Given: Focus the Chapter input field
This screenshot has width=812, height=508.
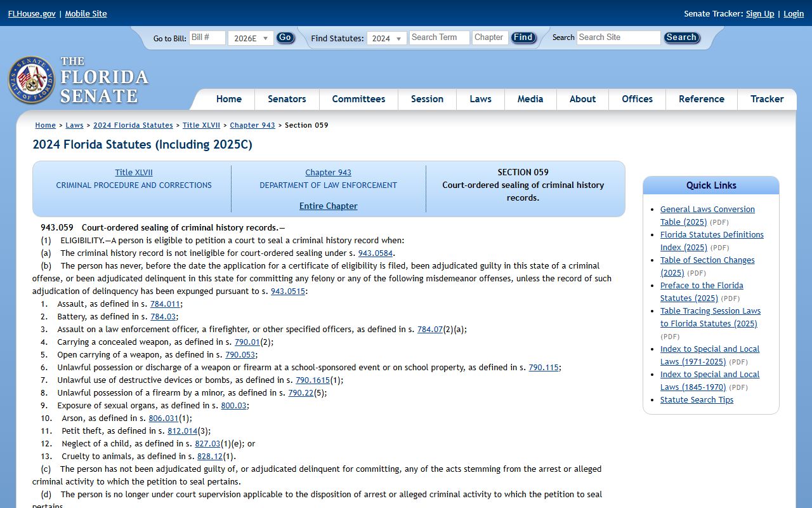Looking at the screenshot, I should point(490,37).
